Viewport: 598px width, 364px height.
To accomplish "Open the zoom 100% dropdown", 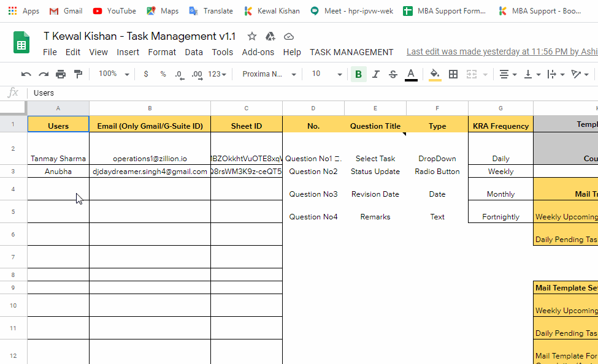I will 113,74.
